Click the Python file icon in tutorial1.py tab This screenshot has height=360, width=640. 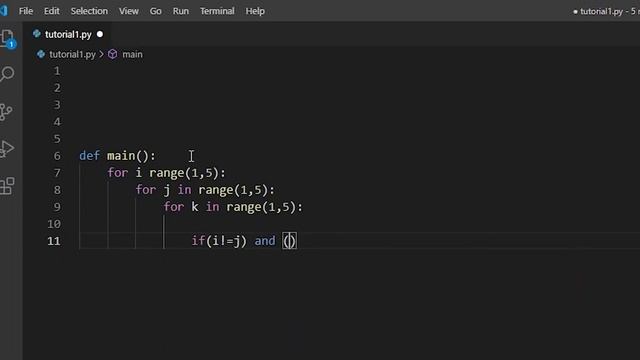(37, 34)
